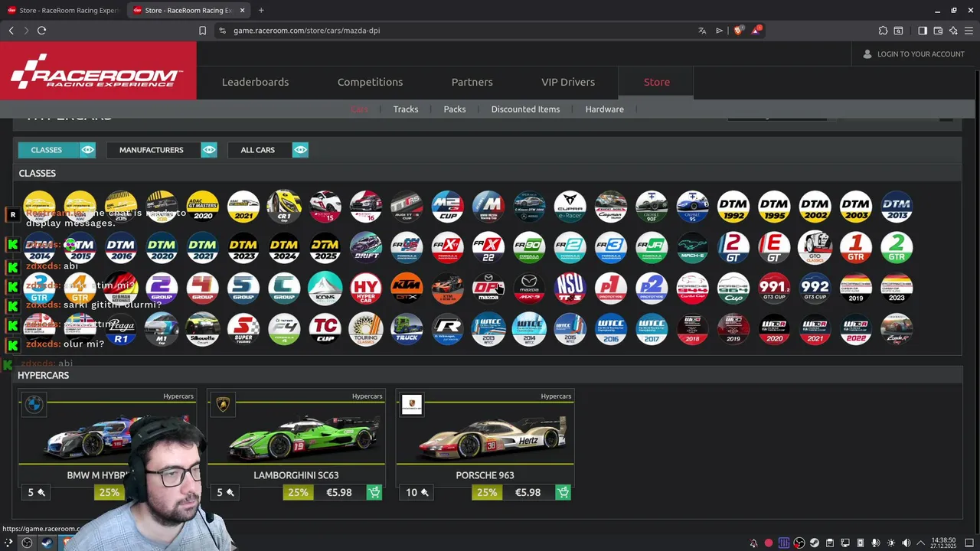Select the DTM 2025 class badge
This screenshot has height=551, width=980.
click(x=325, y=247)
